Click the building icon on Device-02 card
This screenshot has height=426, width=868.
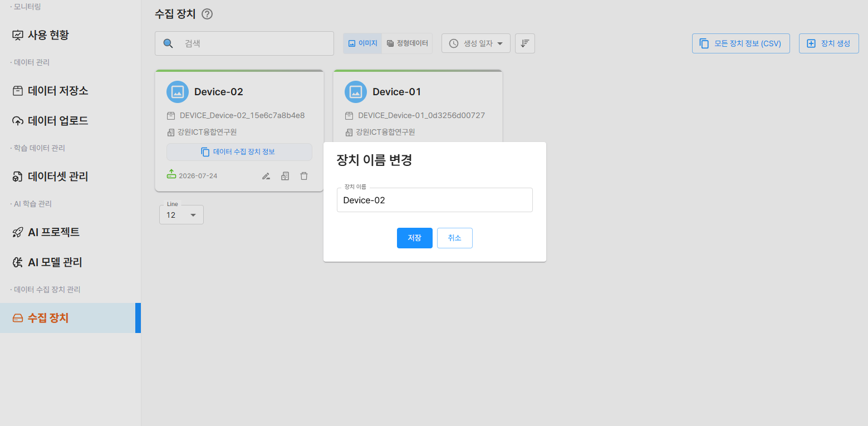(171, 133)
